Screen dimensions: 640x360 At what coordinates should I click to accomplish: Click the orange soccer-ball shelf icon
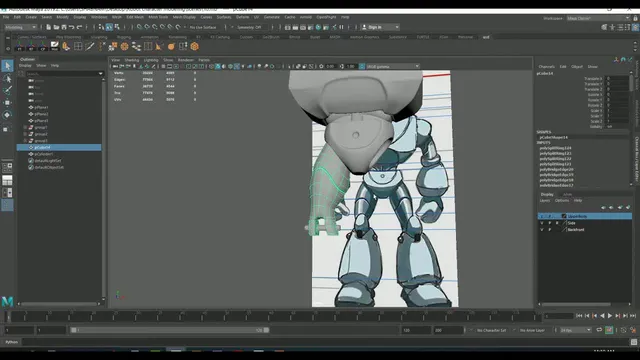click(x=124, y=47)
